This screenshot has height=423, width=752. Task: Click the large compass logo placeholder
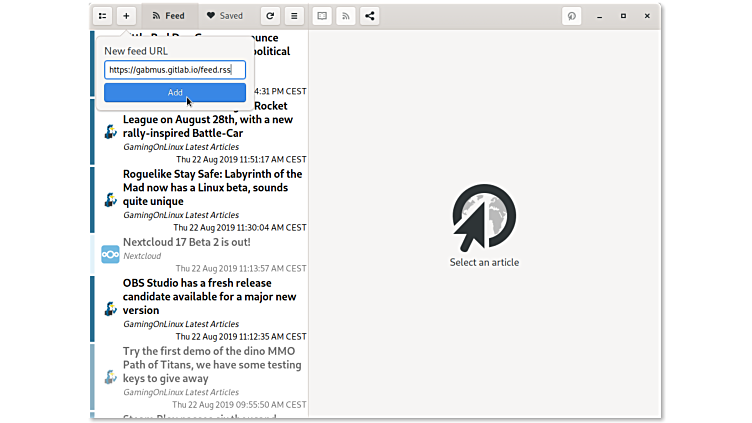tap(484, 217)
